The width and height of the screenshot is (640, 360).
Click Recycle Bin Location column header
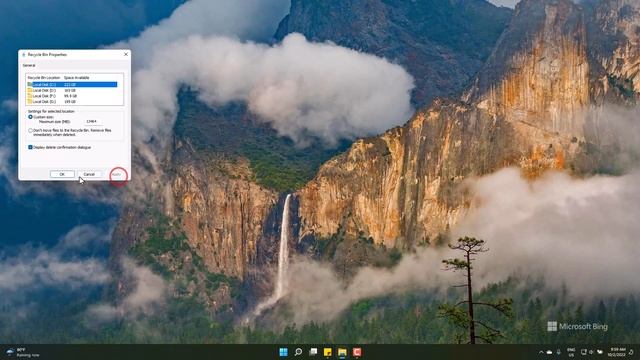pyautogui.click(x=44, y=78)
